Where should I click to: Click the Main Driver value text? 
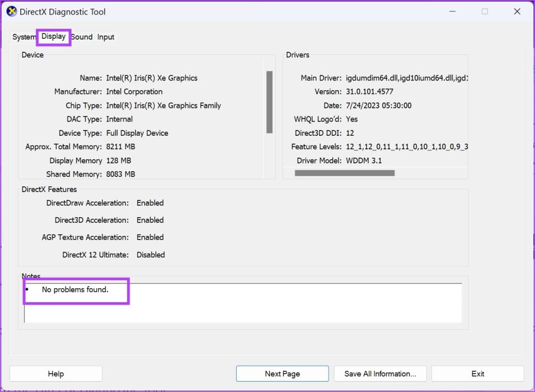[408, 77]
